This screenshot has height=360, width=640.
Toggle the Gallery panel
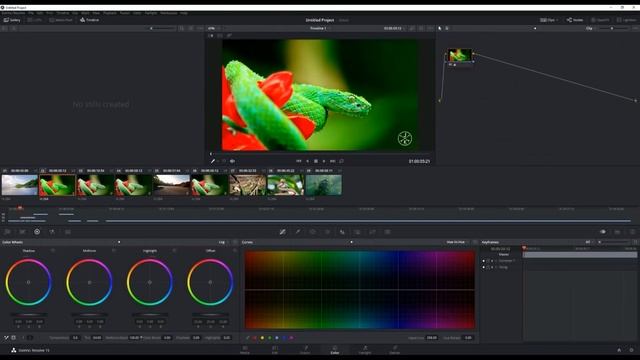tap(12, 20)
